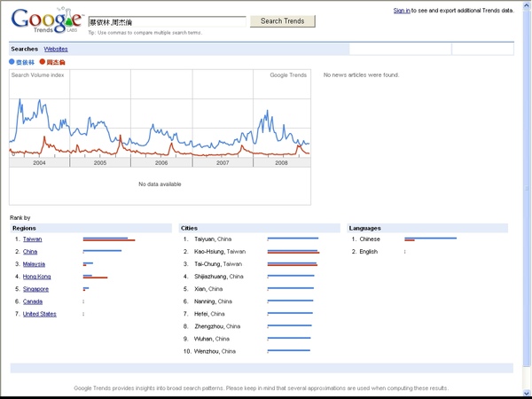Click the Search Trends button
Image resolution: width=532 pixels, height=399 pixels.
(x=282, y=21)
